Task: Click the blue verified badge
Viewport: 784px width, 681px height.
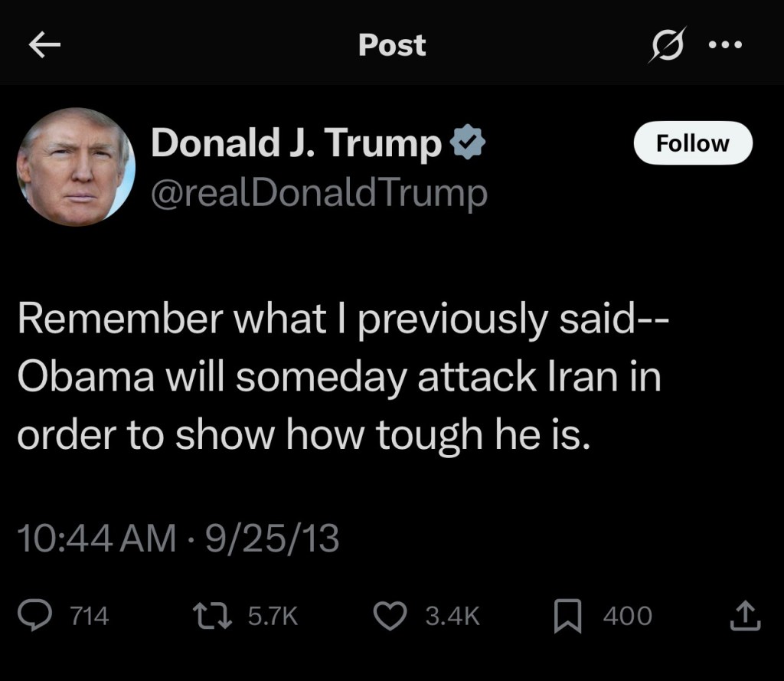Action: [x=468, y=143]
